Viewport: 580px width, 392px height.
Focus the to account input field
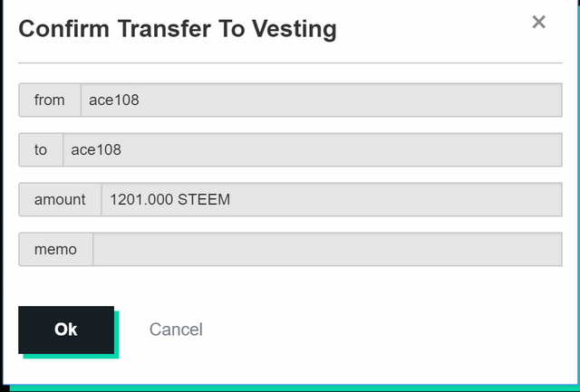[x=313, y=150]
